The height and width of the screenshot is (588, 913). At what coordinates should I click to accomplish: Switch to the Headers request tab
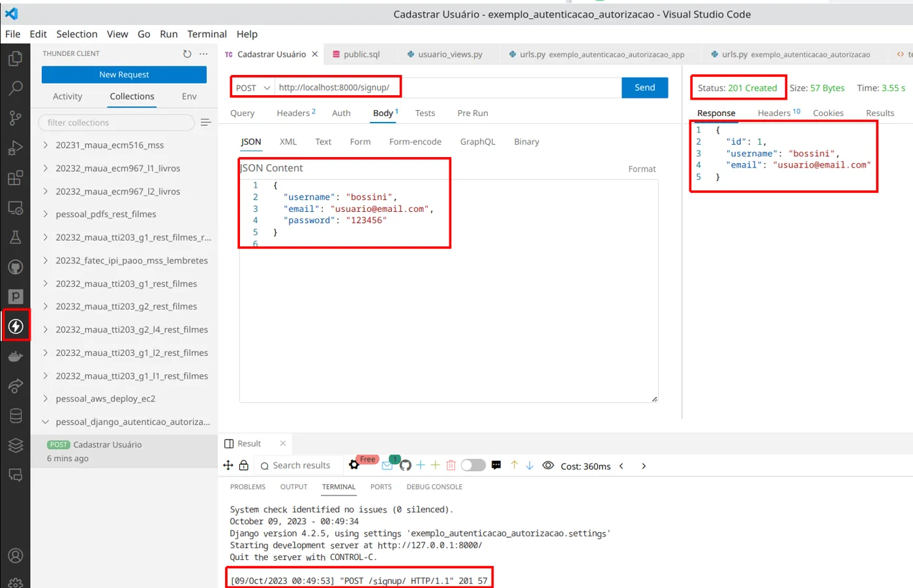(x=295, y=113)
